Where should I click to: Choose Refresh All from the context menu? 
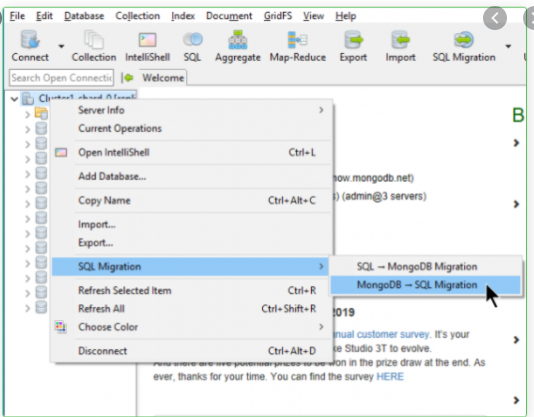click(191, 309)
